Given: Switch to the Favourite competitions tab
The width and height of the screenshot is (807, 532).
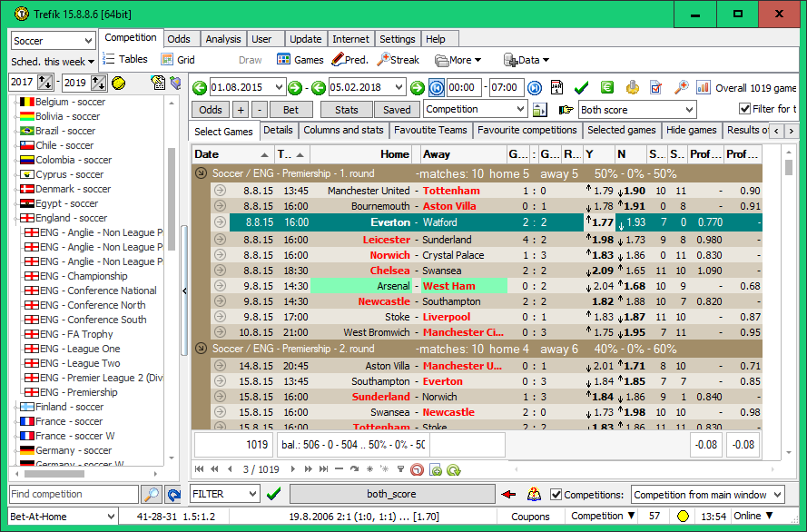Looking at the screenshot, I should (527, 130).
